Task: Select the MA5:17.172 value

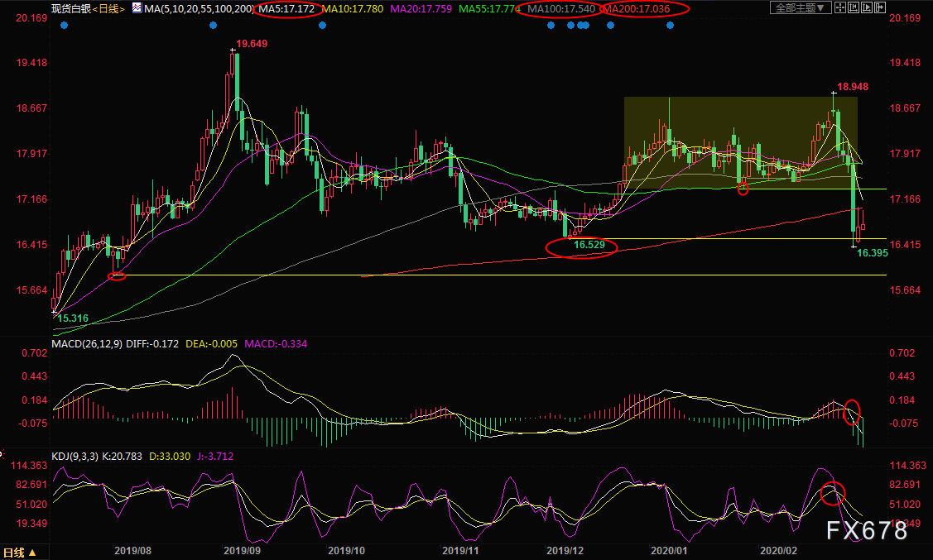Action: (286, 9)
